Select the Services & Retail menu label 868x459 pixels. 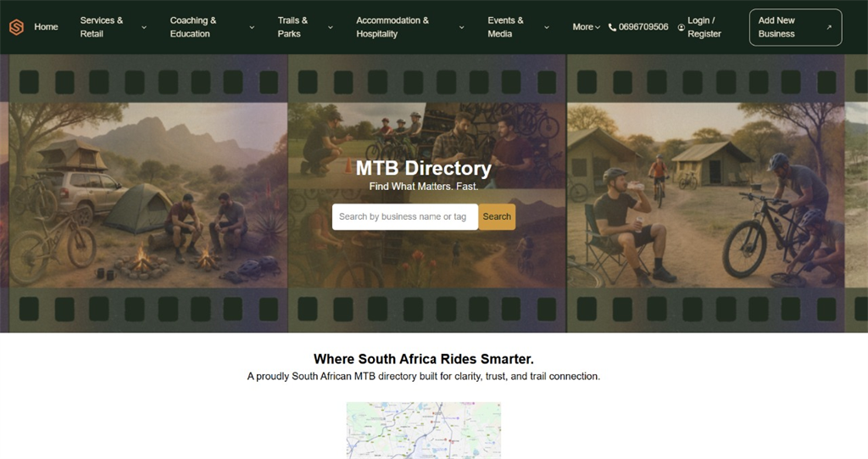tap(102, 27)
